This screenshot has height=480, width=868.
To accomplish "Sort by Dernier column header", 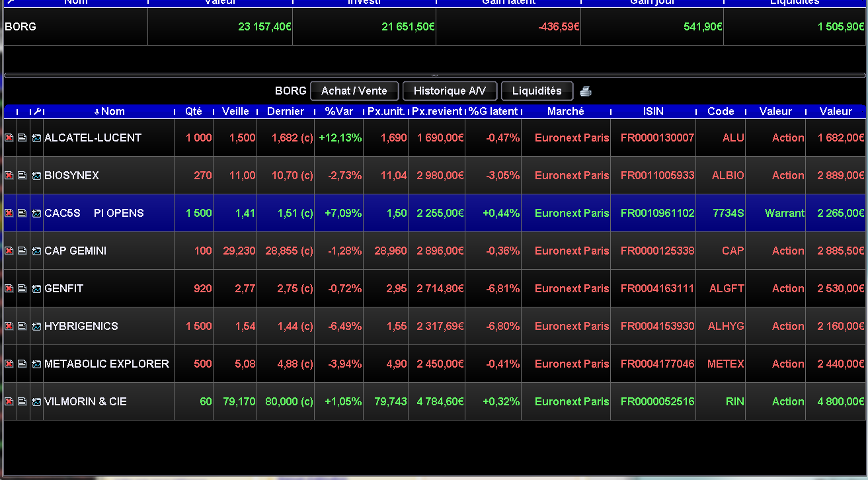I will (286, 111).
